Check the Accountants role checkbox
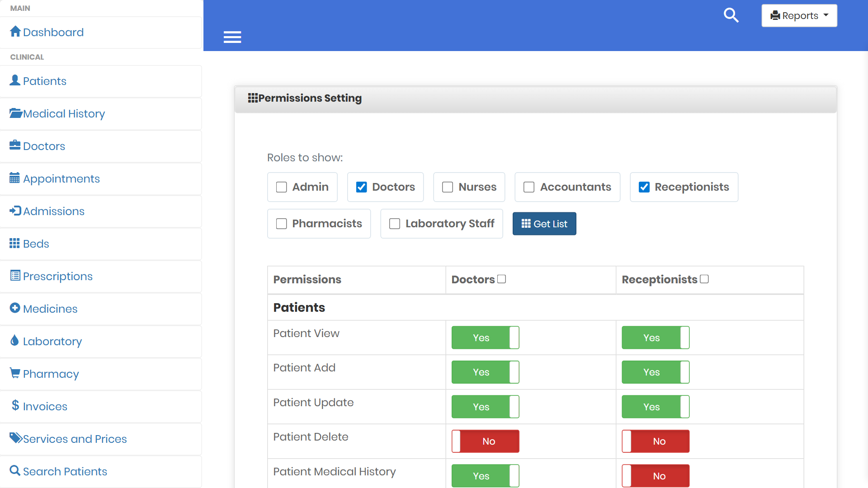The image size is (868, 488). [529, 187]
